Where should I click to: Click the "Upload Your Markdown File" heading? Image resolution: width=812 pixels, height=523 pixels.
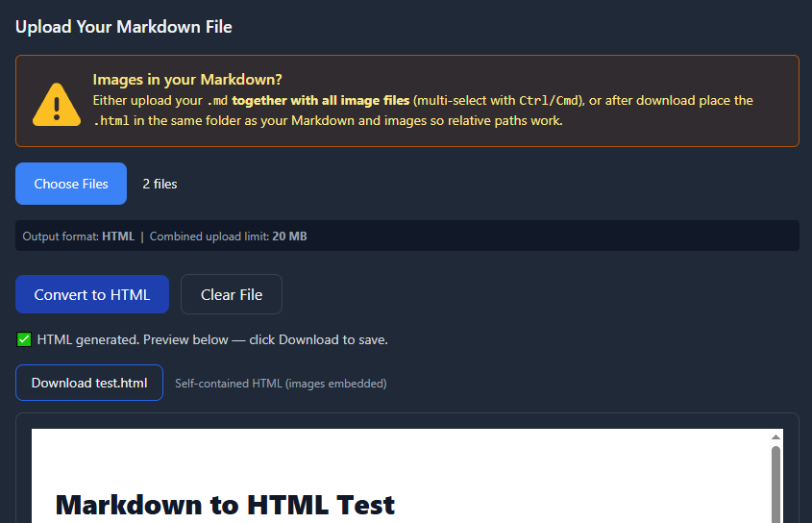pyautogui.click(x=124, y=27)
